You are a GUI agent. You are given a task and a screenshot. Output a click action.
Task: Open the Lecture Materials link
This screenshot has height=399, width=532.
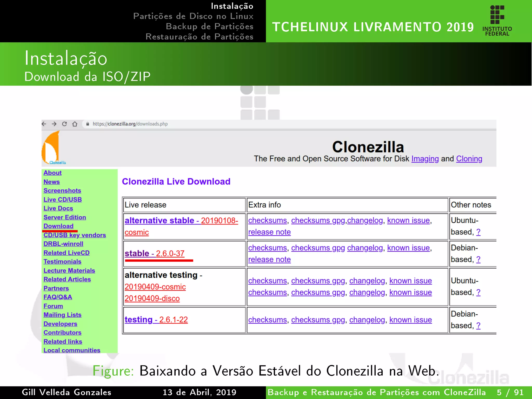[69, 270]
